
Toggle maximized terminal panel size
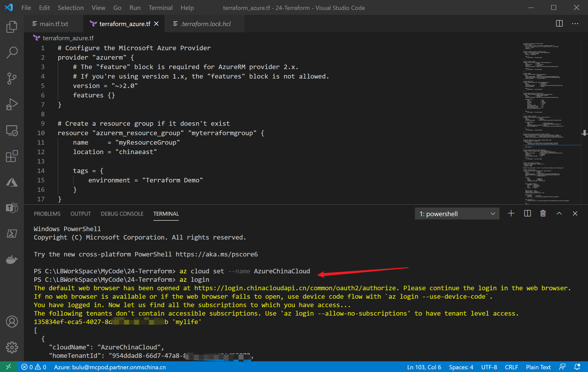pyautogui.click(x=559, y=213)
